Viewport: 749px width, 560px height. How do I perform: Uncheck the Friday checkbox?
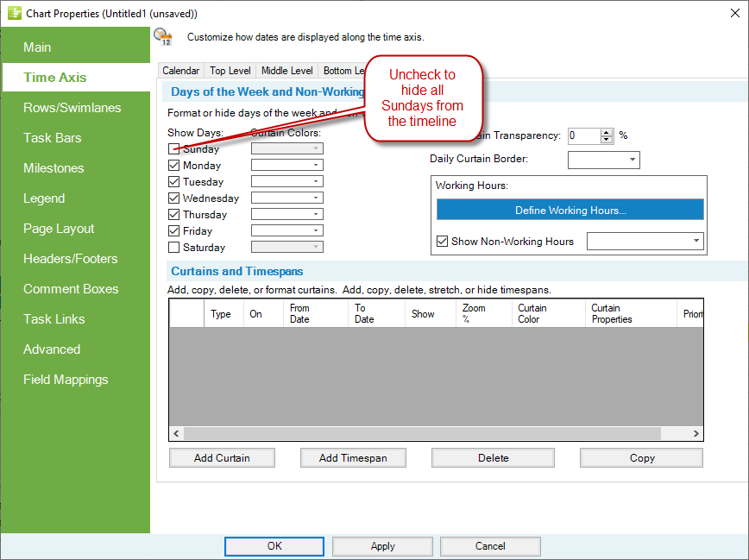[174, 230]
